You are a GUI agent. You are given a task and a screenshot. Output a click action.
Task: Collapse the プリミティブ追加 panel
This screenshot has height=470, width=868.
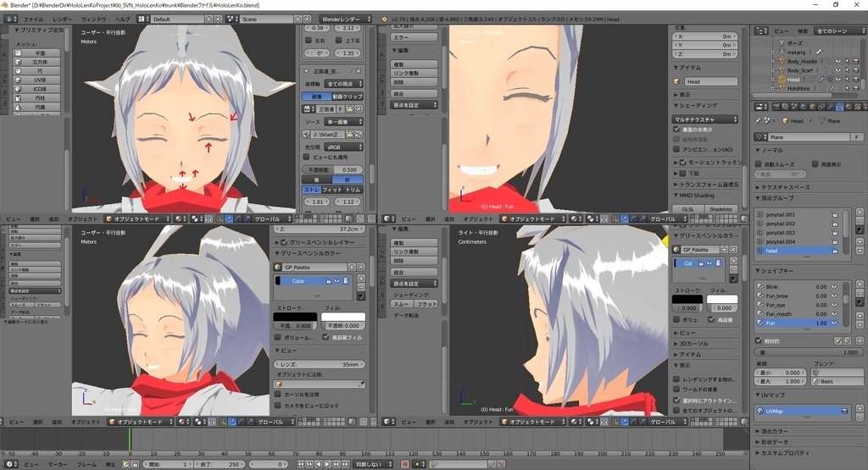(39, 30)
